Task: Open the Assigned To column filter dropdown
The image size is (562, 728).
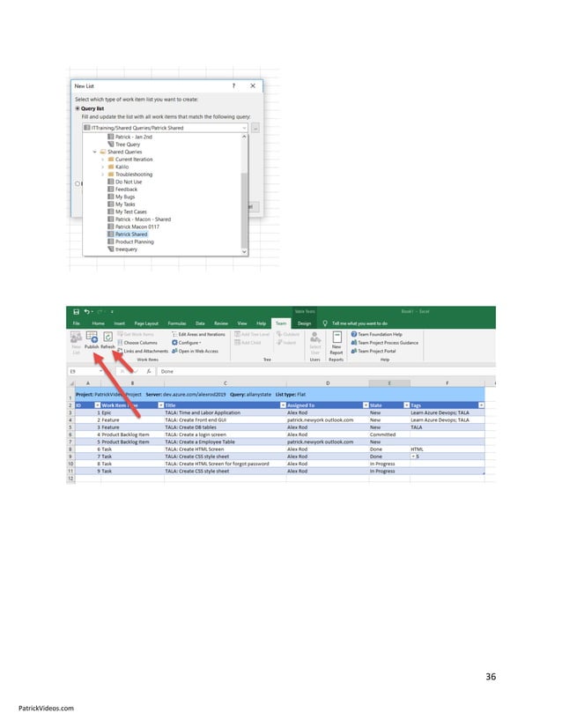Action: click(366, 405)
